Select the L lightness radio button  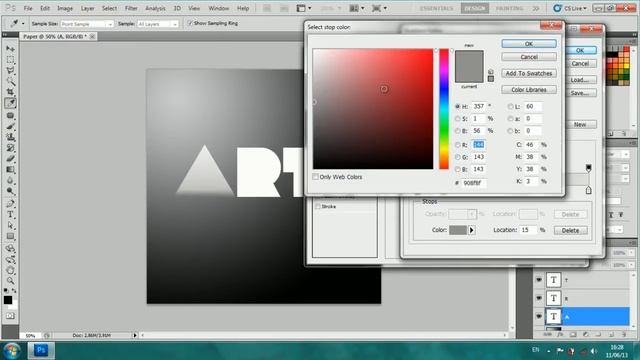point(510,106)
